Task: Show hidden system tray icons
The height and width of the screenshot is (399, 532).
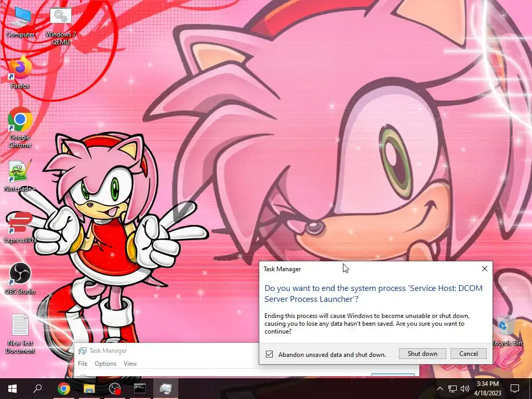Action: 440,389
